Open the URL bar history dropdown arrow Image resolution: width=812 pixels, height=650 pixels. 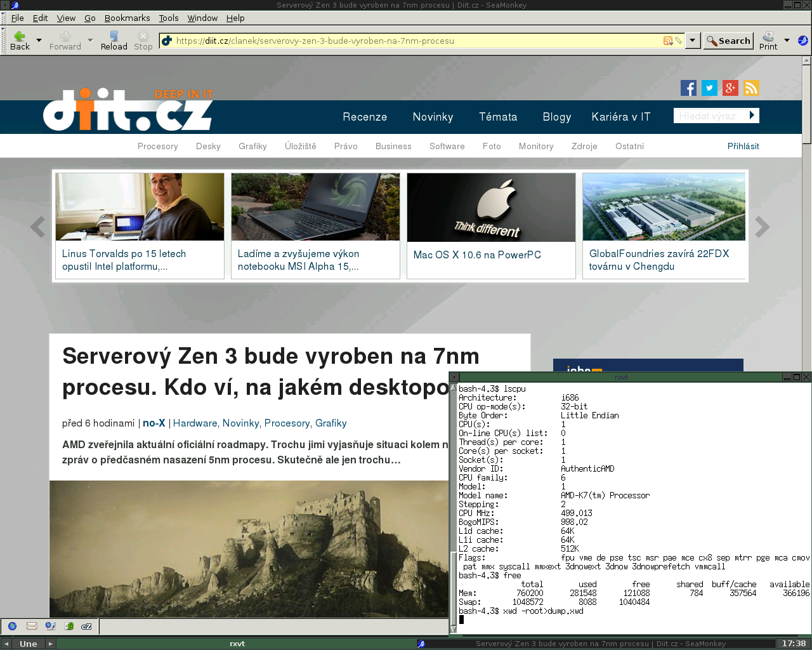click(x=693, y=41)
